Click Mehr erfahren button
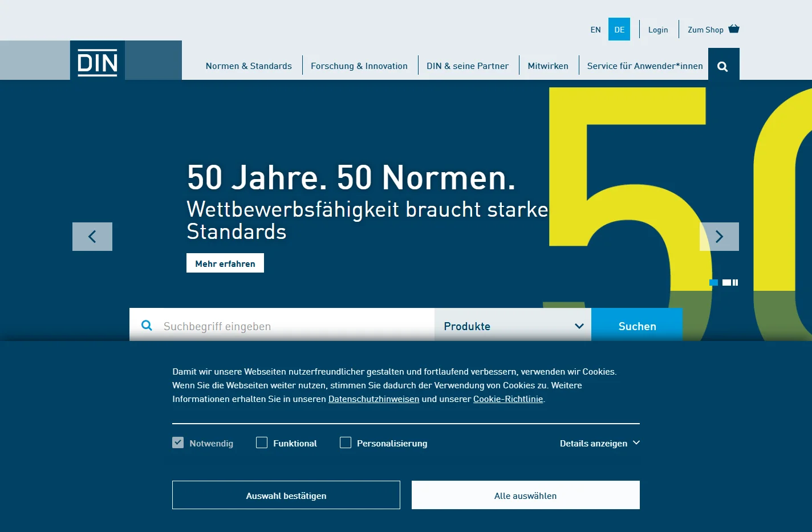This screenshot has height=532, width=812. tap(225, 263)
